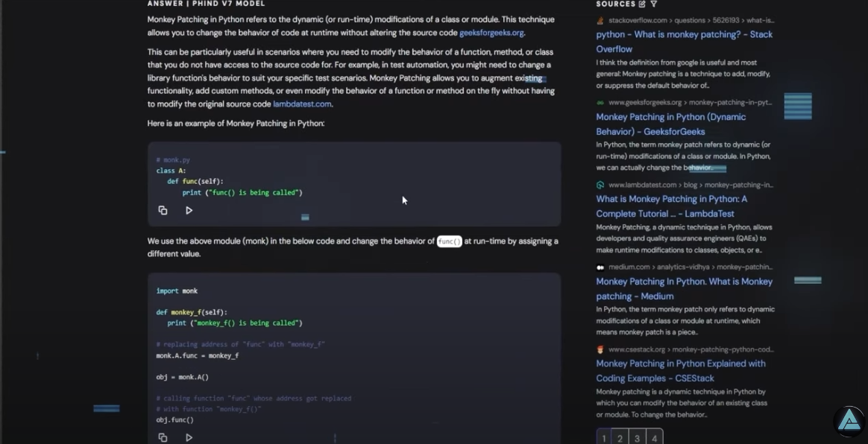This screenshot has height=444, width=868.
Task: Click the Stack Overflow favicon in sources
Action: pyautogui.click(x=600, y=20)
